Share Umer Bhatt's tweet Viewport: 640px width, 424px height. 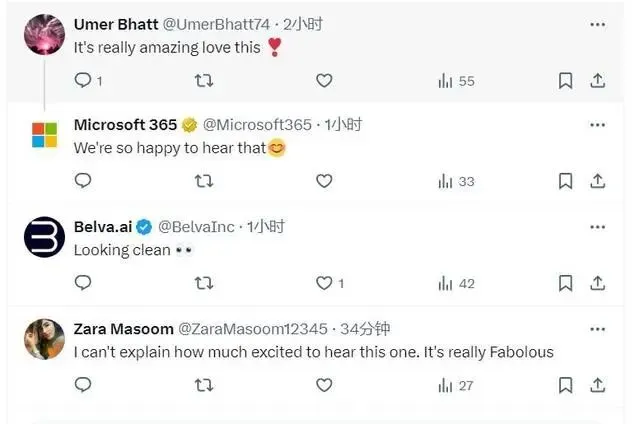[597, 80]
